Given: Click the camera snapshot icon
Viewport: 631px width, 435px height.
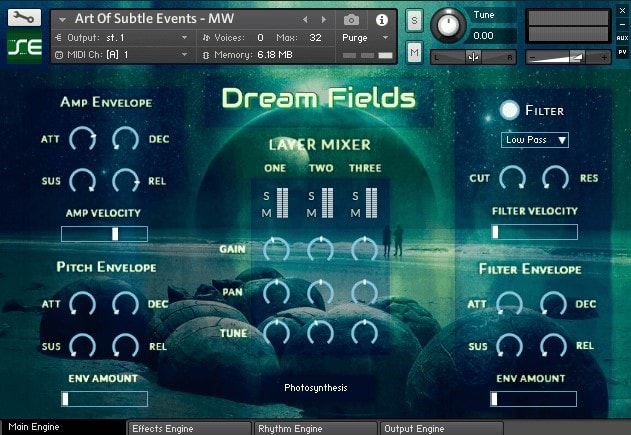Looking at the screenshot, I should click(x=351, y=20).
